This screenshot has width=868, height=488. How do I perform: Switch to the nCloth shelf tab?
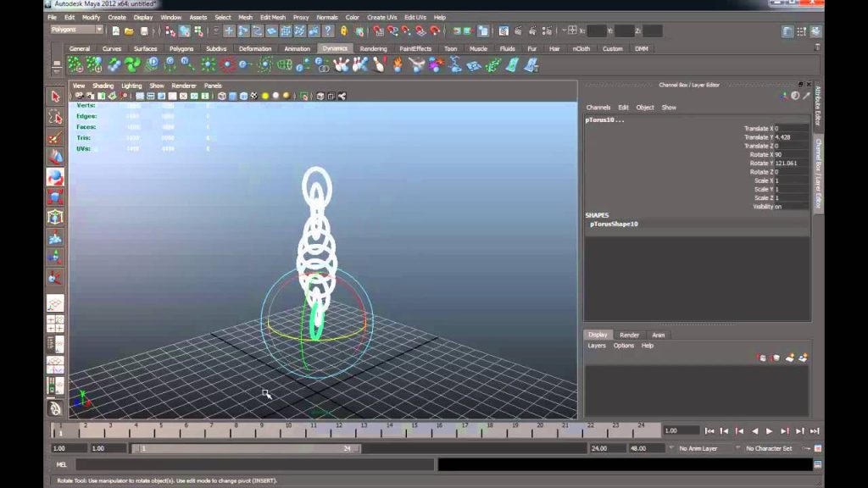[x=581, y=48]
